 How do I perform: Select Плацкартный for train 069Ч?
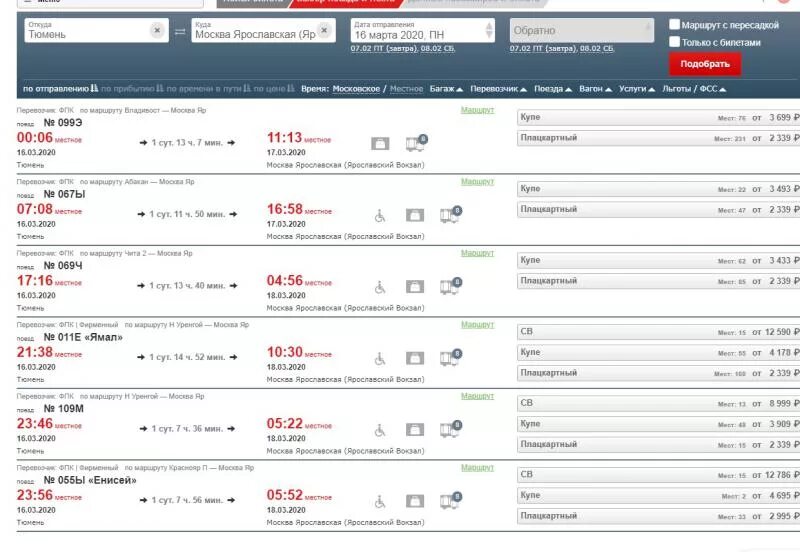tap(658, 281)
